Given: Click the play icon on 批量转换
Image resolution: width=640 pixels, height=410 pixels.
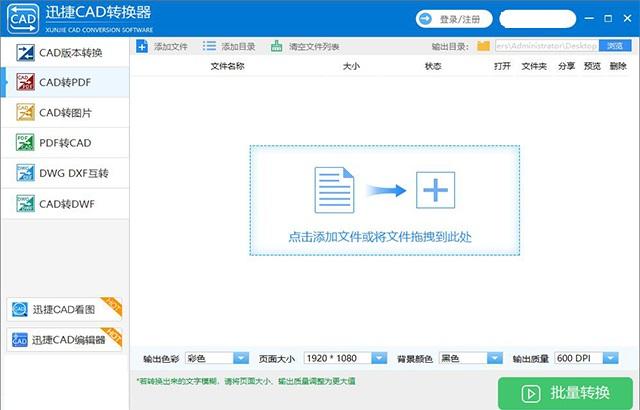Looking at the screenshot, I should click(x=530, y=394).
